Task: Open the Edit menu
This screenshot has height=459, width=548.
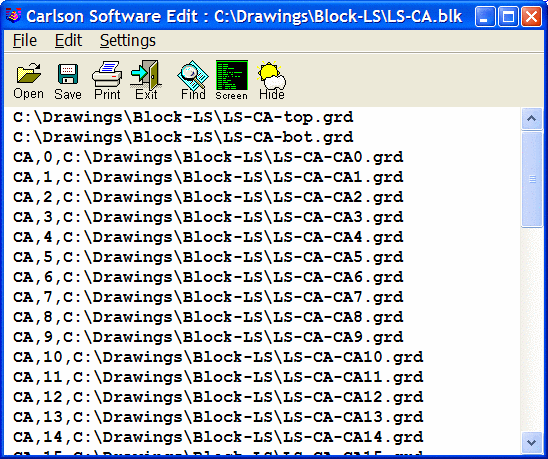Action: [68, 41]
